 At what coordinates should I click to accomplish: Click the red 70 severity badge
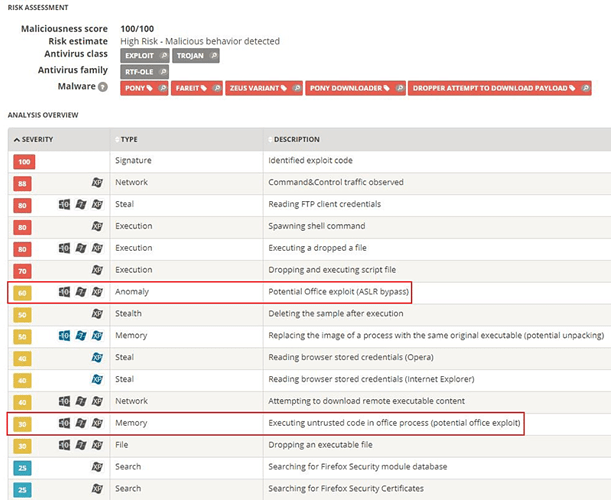pos(22,271)
